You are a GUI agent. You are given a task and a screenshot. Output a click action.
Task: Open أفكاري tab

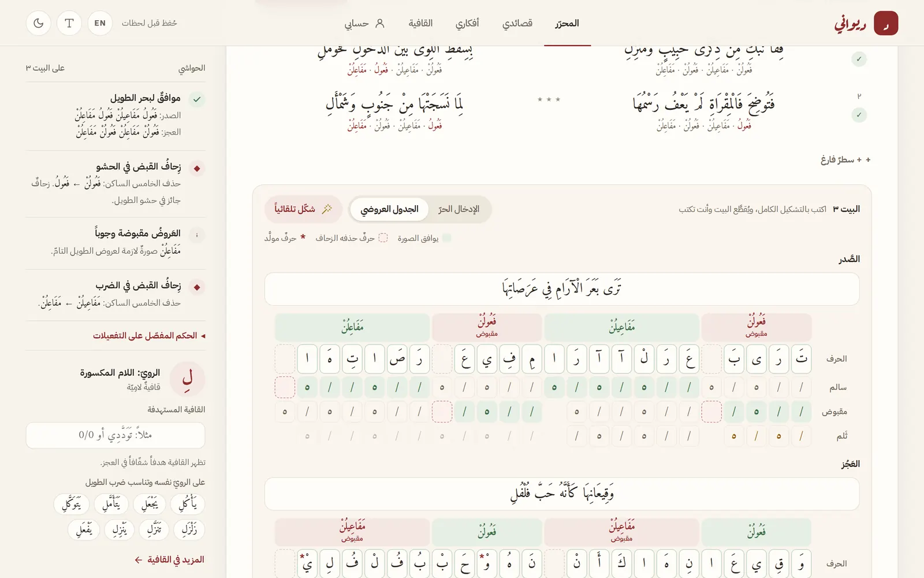(467, 23)
